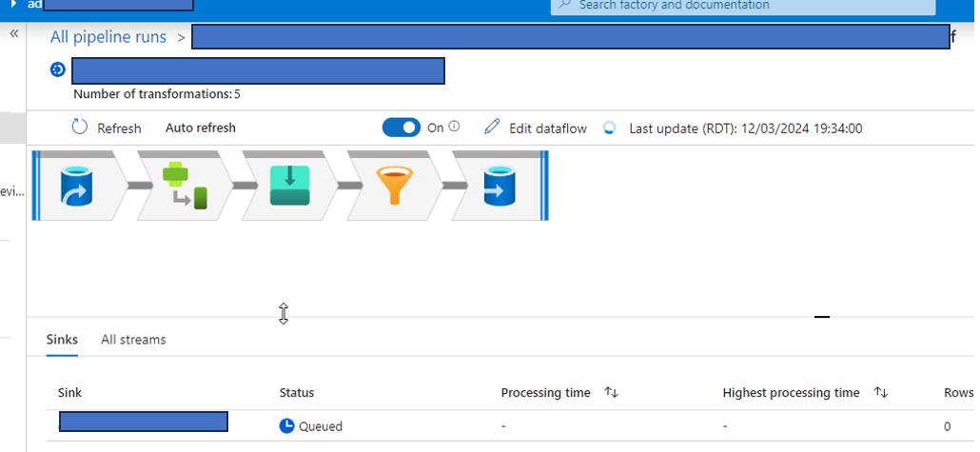Go back to All pipeline runs
980x452 pixels.
[x=108, y=37]
